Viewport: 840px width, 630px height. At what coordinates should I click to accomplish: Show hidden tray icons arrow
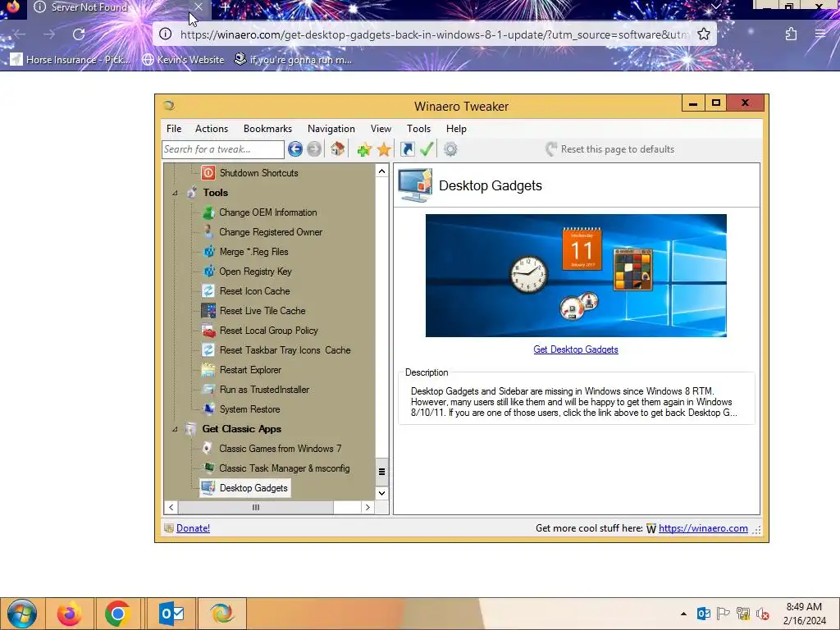(683, 614)
